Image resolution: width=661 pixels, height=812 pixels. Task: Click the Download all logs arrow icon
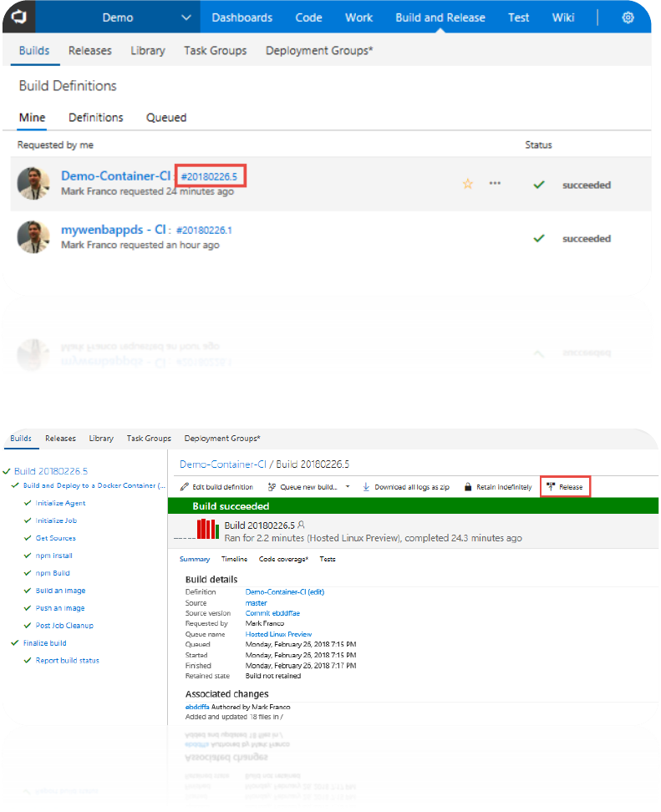coord(366,487)
